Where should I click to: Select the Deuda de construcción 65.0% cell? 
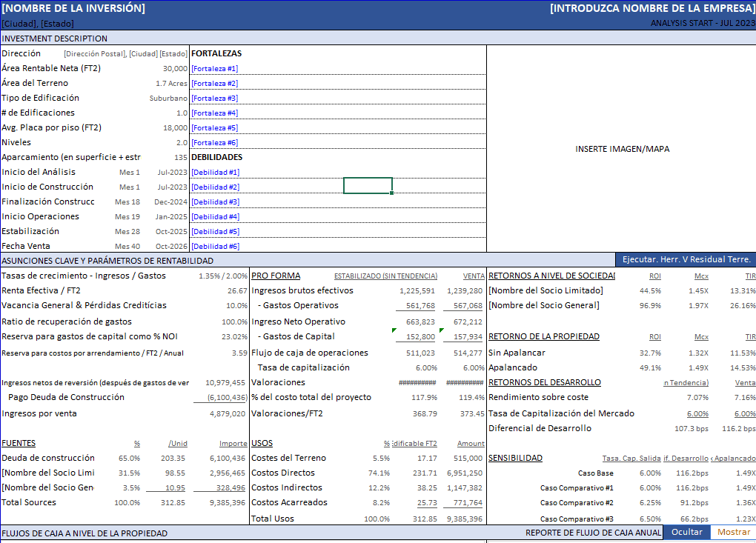130,458
